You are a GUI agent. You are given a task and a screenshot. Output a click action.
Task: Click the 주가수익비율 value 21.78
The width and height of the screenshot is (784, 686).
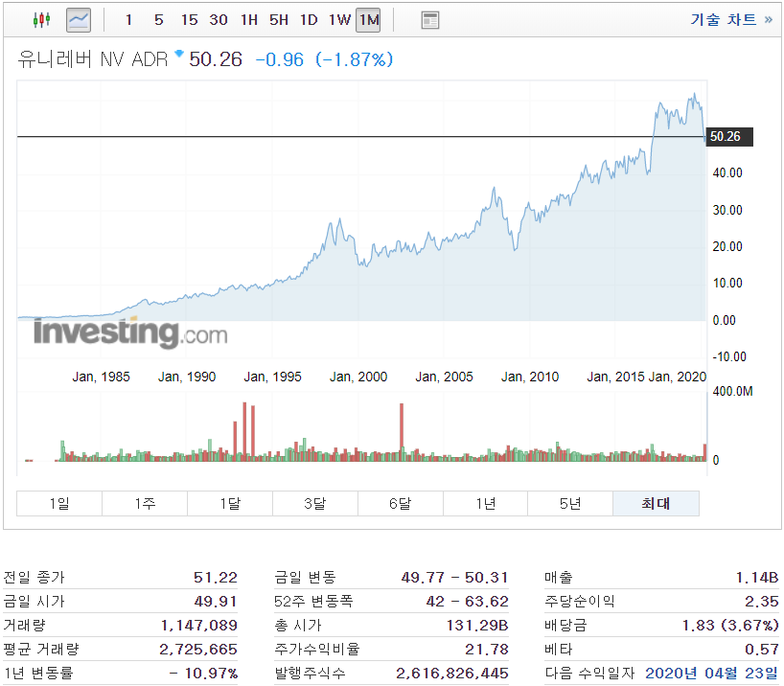pyautogui.click(x=487, y=649)
